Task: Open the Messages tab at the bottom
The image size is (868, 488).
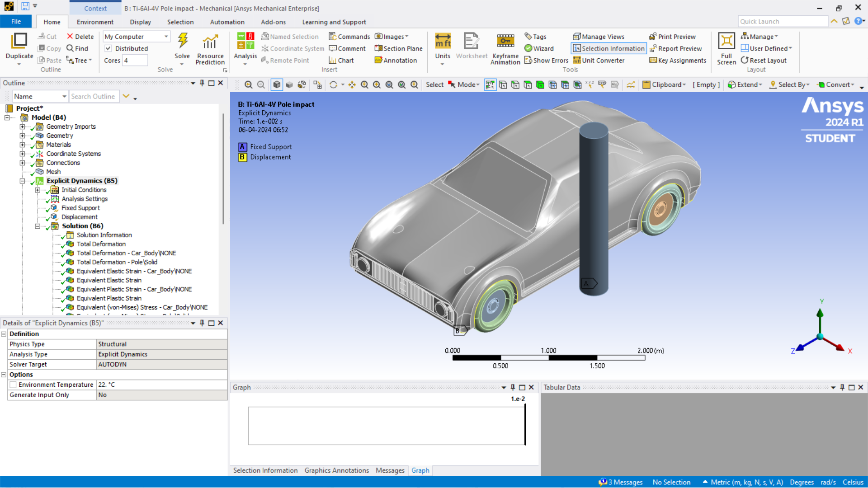Action: [x=390, y=470]
